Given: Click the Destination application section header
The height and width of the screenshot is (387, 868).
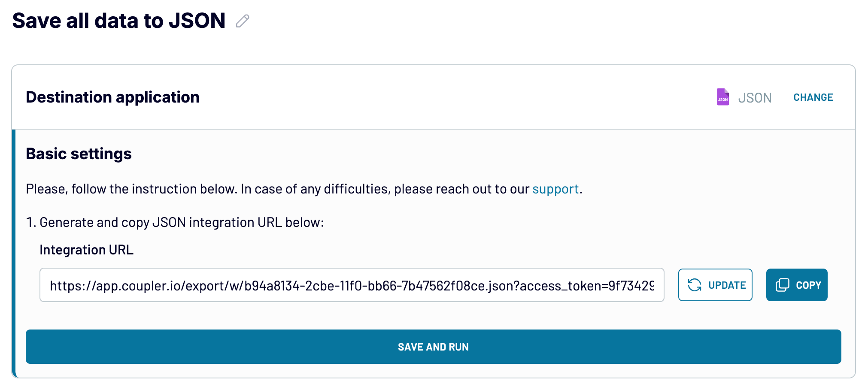Looking at the screenshot, I should [x=113, y=97].
